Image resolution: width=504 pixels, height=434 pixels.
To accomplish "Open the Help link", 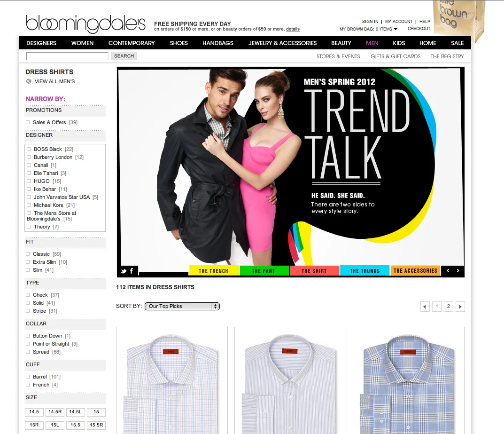I will coord(425,22).
